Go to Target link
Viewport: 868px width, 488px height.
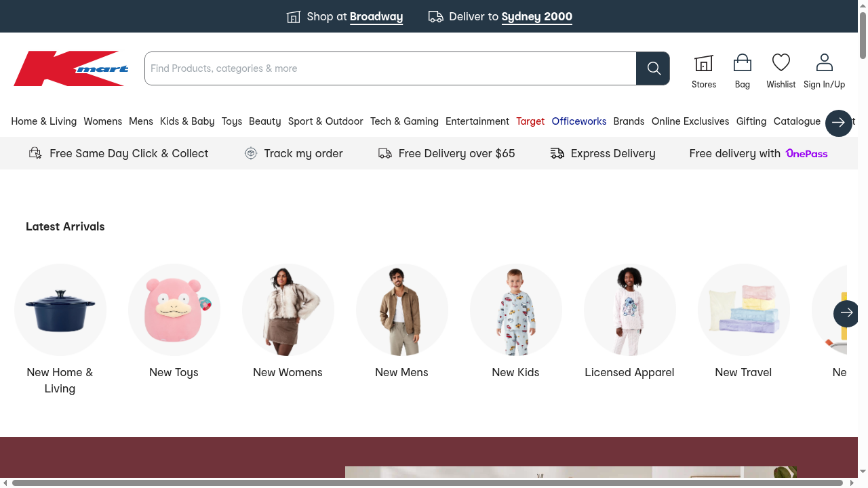point(530,121)
